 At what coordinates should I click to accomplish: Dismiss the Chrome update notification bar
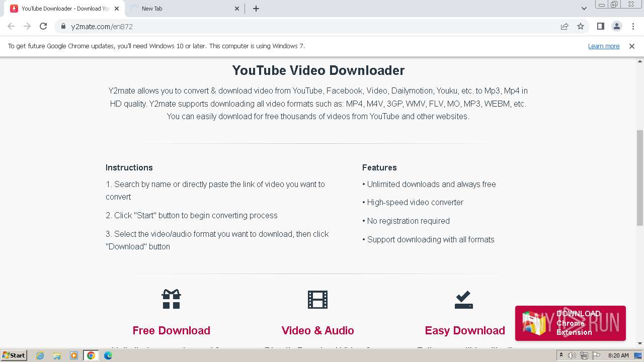[x=632, y=46]
